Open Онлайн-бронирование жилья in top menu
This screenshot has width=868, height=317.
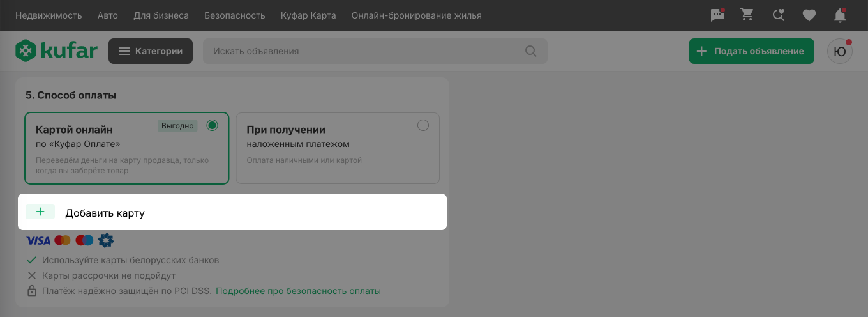[x=417, y=15]
